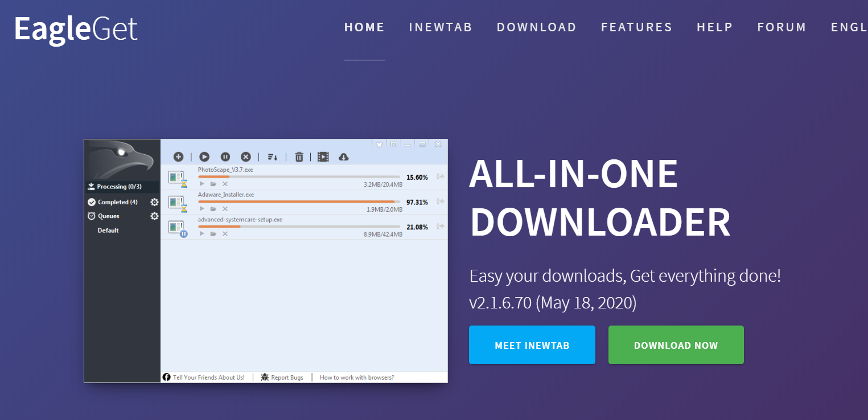Click the message box icon beside the shirt icon
This screenshot has width=868, height=420.
click(393, 144)
